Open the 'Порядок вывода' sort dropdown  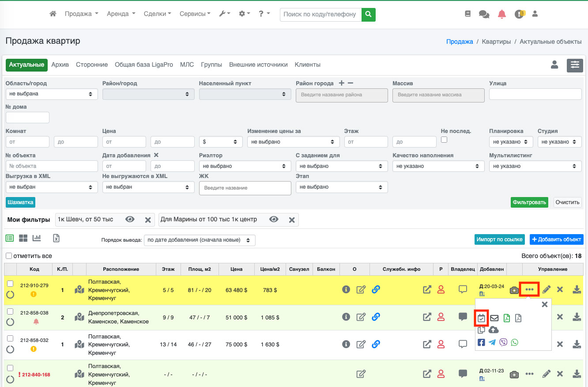pos(200,240)
